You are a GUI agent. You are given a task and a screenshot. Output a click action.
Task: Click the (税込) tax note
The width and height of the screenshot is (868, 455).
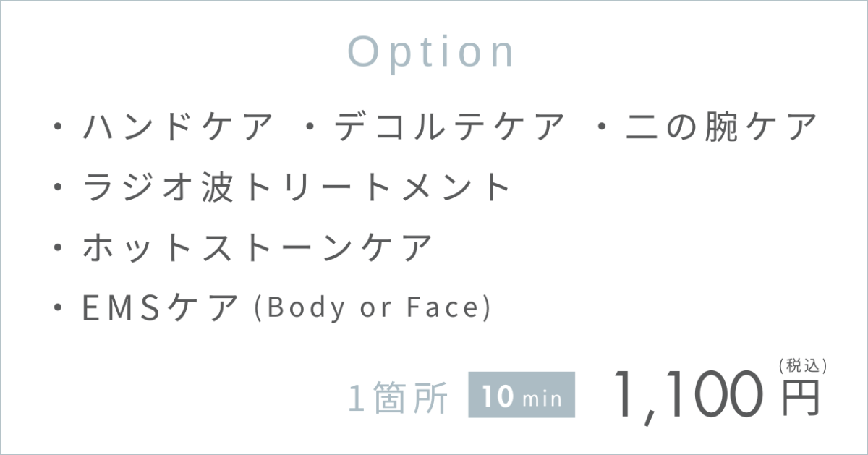coord(803,365)
